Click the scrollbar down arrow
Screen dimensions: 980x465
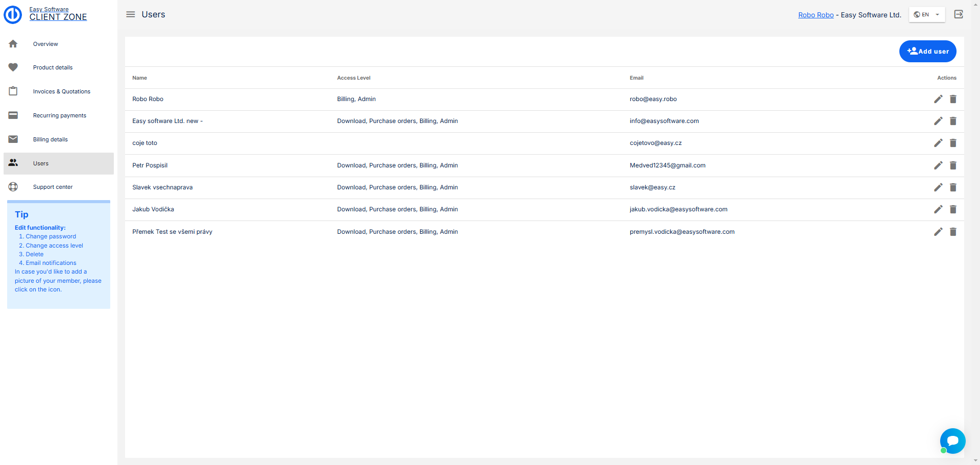tap(976, 461)
